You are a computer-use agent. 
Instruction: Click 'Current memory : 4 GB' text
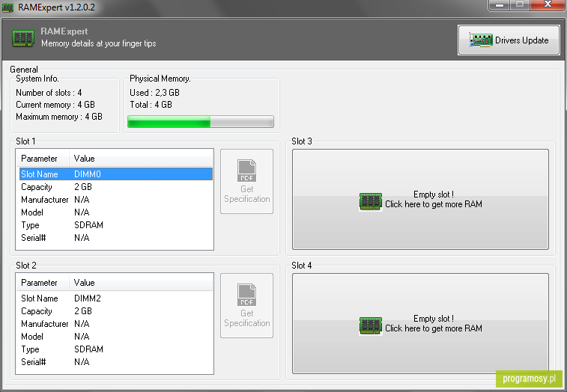(55, 105)
